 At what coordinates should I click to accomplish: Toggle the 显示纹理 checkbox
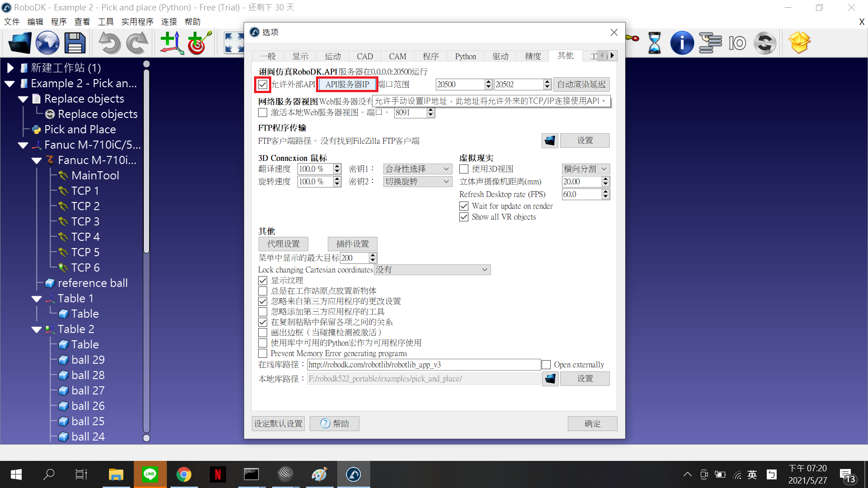point(263,281)
